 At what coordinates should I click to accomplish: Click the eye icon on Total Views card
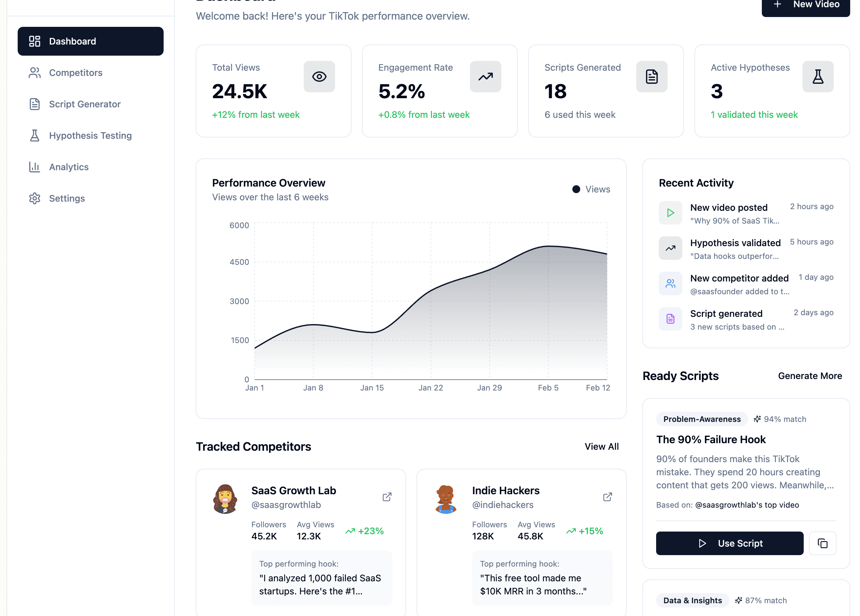(x=319, y=77)
